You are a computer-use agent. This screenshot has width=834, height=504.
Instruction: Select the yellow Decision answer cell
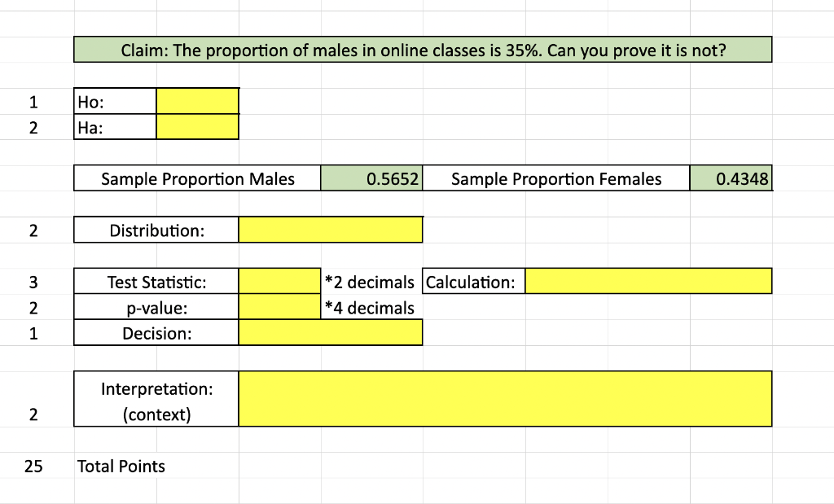coord(331,332)
